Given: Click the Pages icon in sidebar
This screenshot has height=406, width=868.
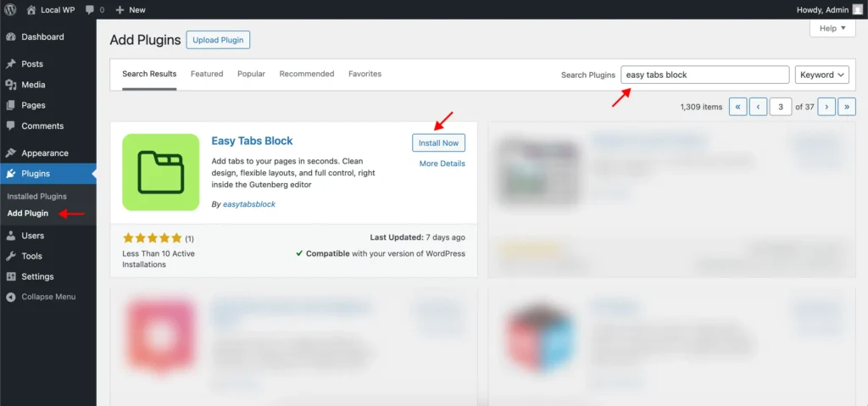Looking at the screenshot, I should 10,105.
